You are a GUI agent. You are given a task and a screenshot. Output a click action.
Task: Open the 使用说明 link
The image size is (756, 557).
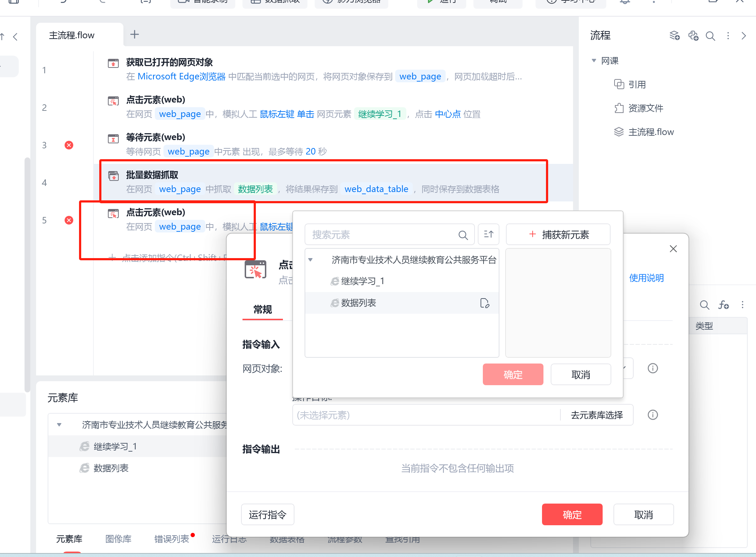(x=646, y=278)
